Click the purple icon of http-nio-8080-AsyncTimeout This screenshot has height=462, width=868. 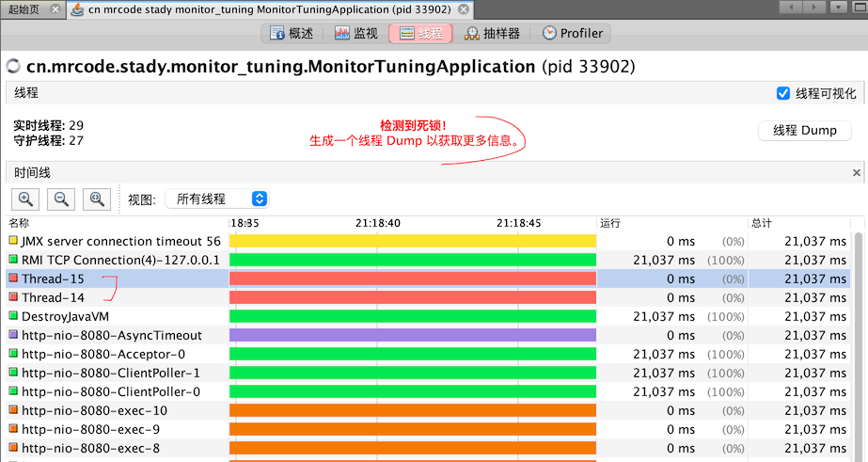coord(13,335)
